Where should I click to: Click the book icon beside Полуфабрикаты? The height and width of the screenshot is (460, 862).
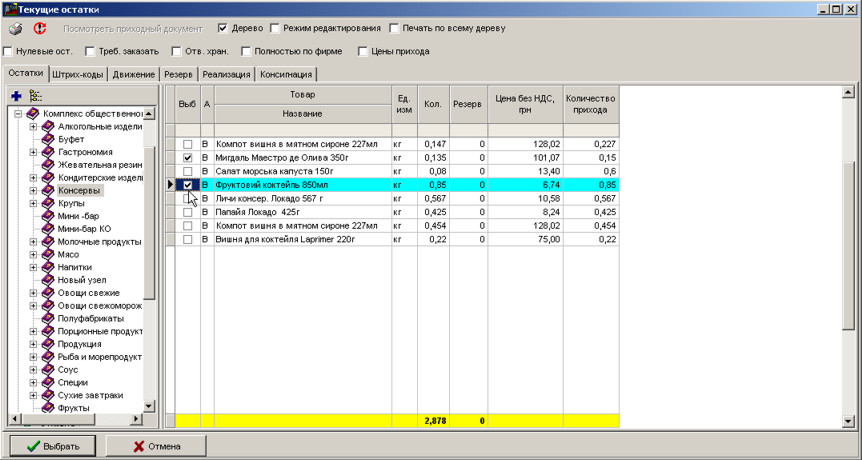click(x=47, y=319)
